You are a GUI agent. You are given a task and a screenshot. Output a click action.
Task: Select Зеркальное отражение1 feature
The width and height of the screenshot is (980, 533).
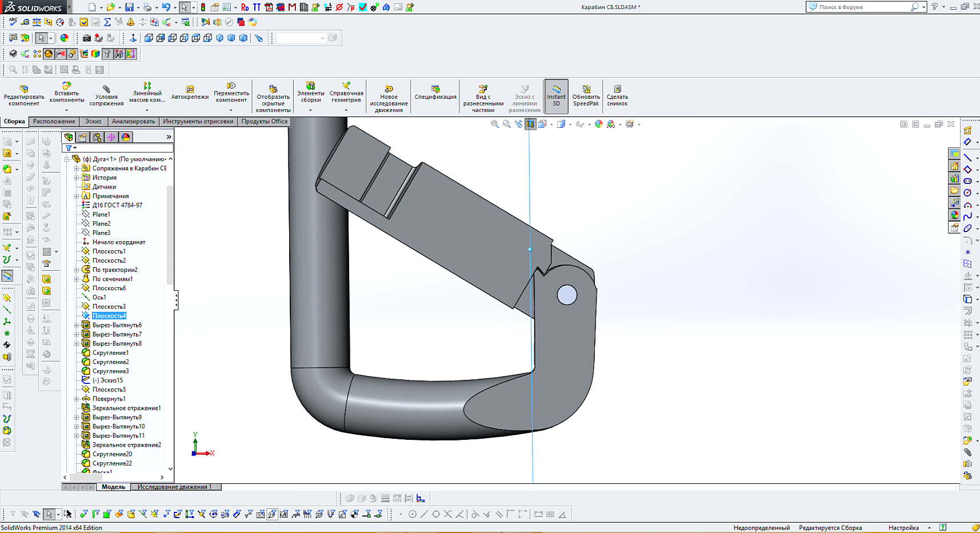[x=126, y=408]
